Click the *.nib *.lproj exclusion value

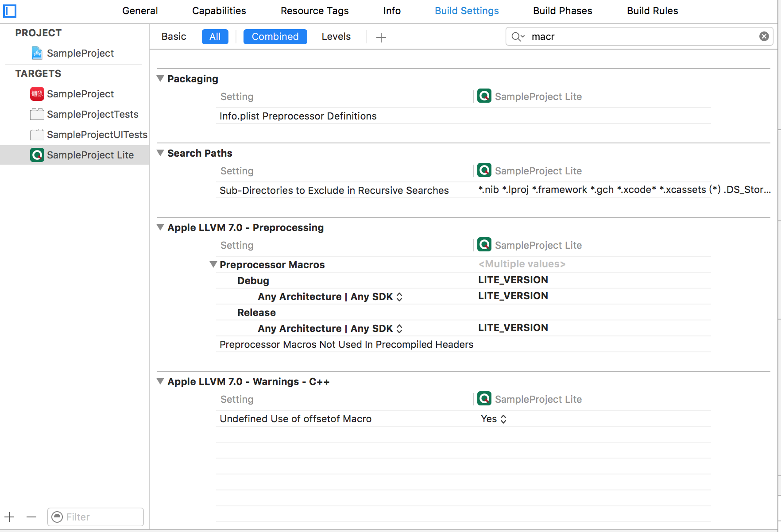[x=624, y=189]
